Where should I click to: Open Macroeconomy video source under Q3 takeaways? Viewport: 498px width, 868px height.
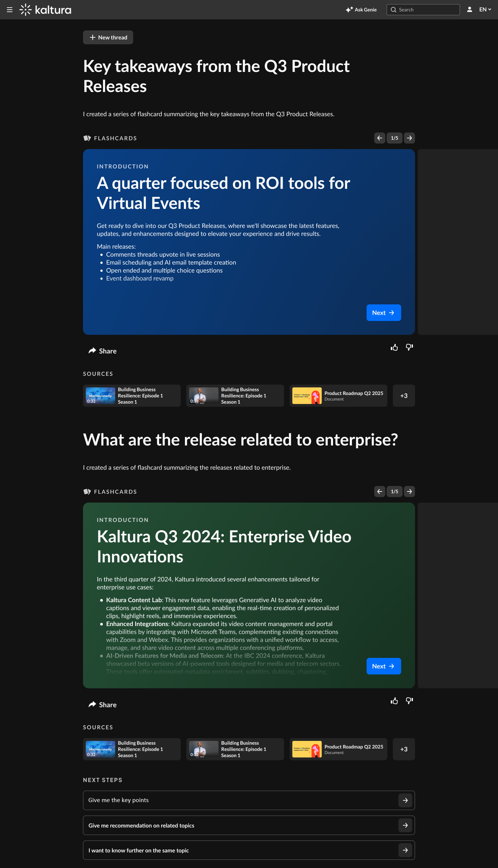[132, 395]
